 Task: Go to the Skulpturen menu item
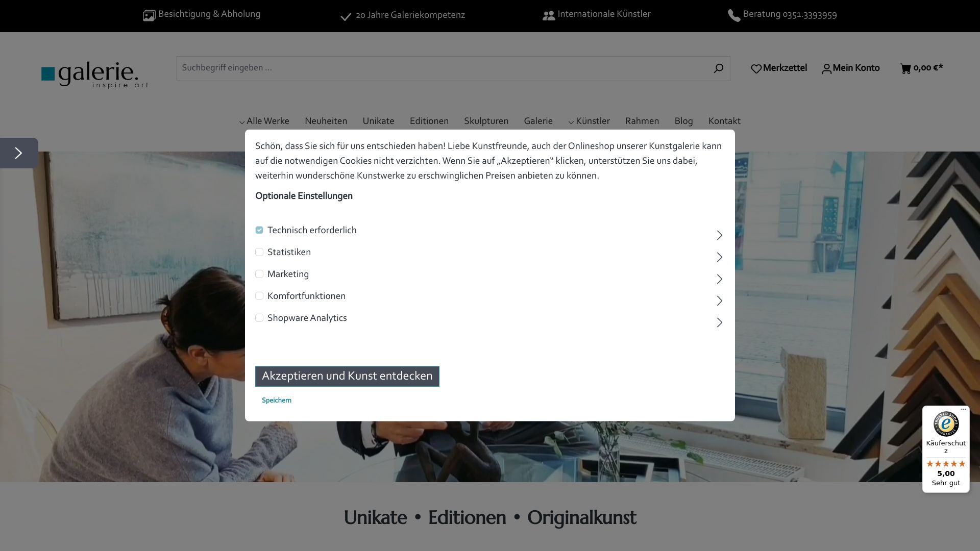coord(486,121)
